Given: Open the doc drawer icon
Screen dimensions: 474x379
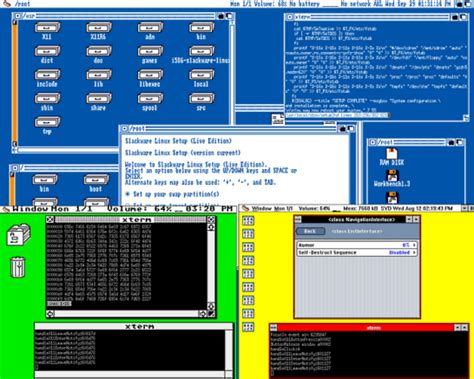Looking at the screenshot, I should (x=99, y=51).
